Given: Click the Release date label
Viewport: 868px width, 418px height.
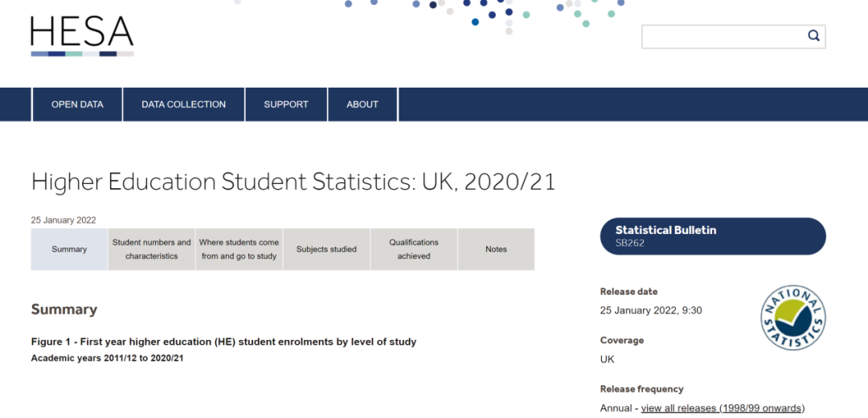Looking at the screenshot, I should point(628,292).
